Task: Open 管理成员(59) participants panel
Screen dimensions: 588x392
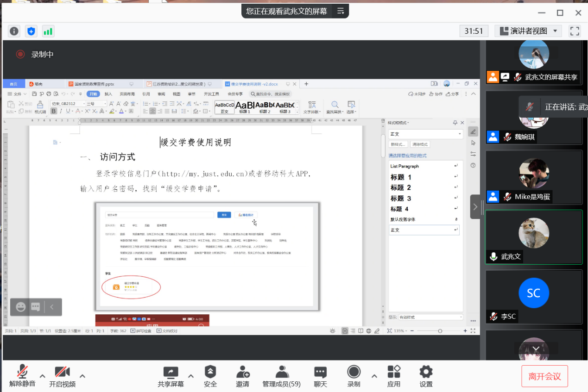Action: [x=281, y=376]
